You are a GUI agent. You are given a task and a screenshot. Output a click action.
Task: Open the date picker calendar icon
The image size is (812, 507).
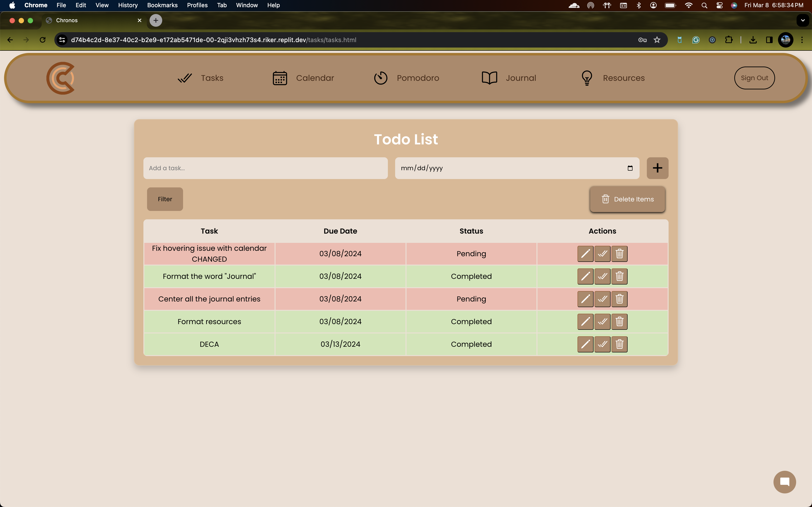click(x=630, y=168)
